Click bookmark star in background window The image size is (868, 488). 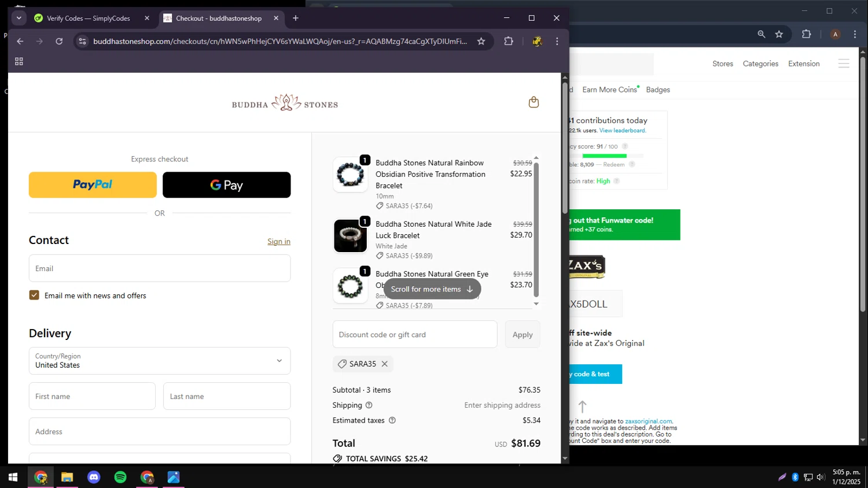coord(779,34)
